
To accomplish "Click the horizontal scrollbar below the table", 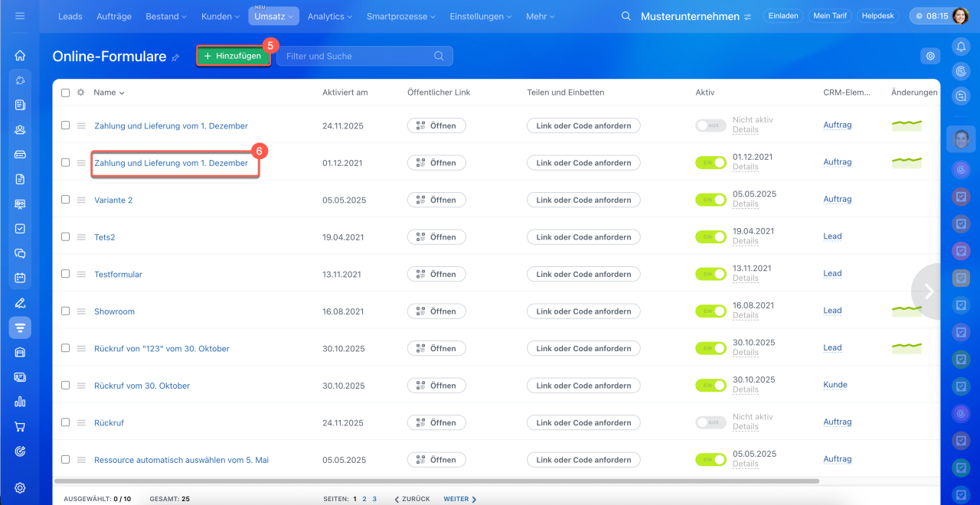I will coord(436,481).
